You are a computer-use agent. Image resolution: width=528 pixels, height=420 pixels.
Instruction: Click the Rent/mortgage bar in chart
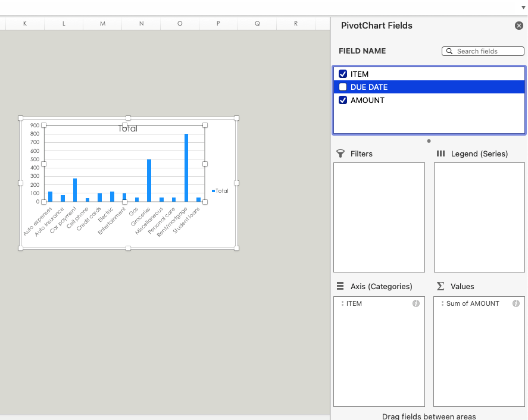(x=186, y=168)
